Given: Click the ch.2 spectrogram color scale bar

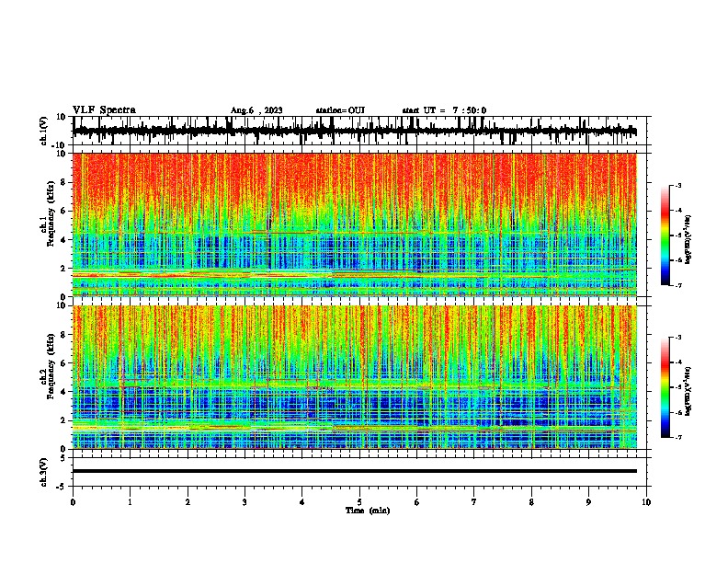Looking at the screenshot, I should click(x=665, y=387).
